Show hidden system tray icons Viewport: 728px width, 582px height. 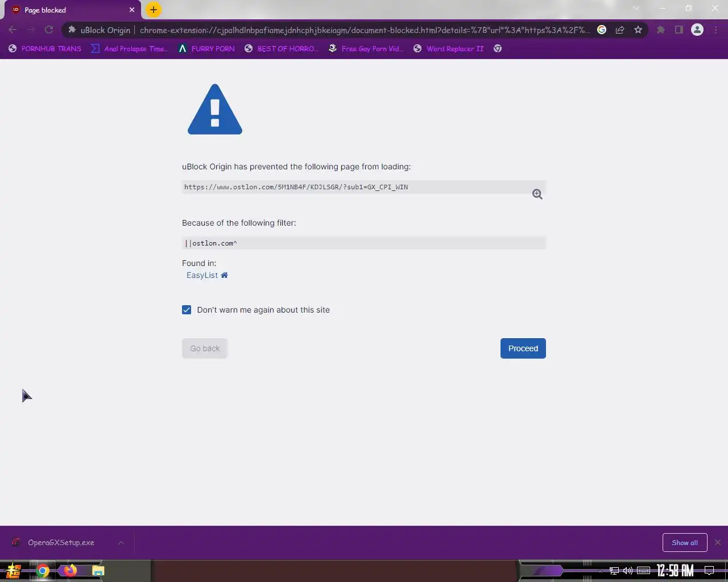click(x=600, y=571)
